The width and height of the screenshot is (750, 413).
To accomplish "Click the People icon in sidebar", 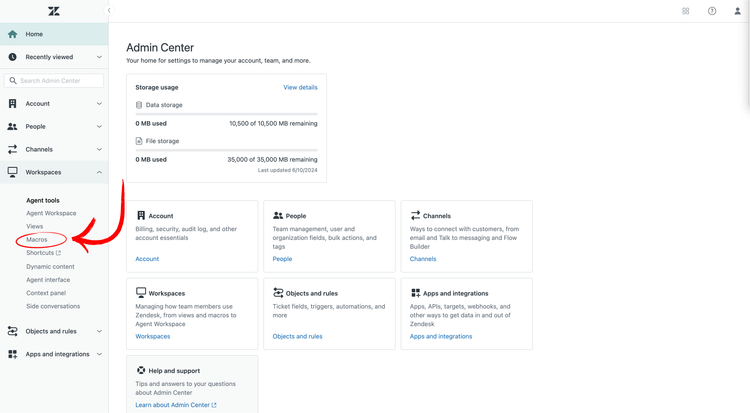I will 12,126.
